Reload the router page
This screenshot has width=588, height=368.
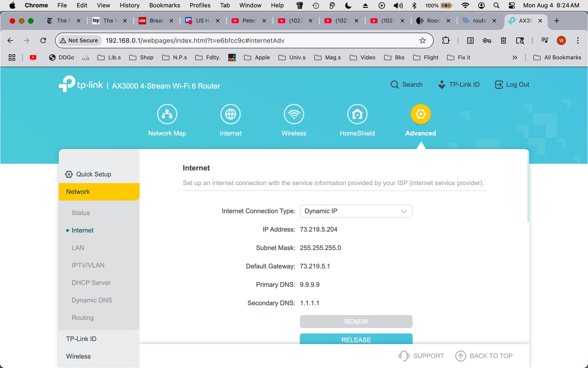click(x=43, y=40)
